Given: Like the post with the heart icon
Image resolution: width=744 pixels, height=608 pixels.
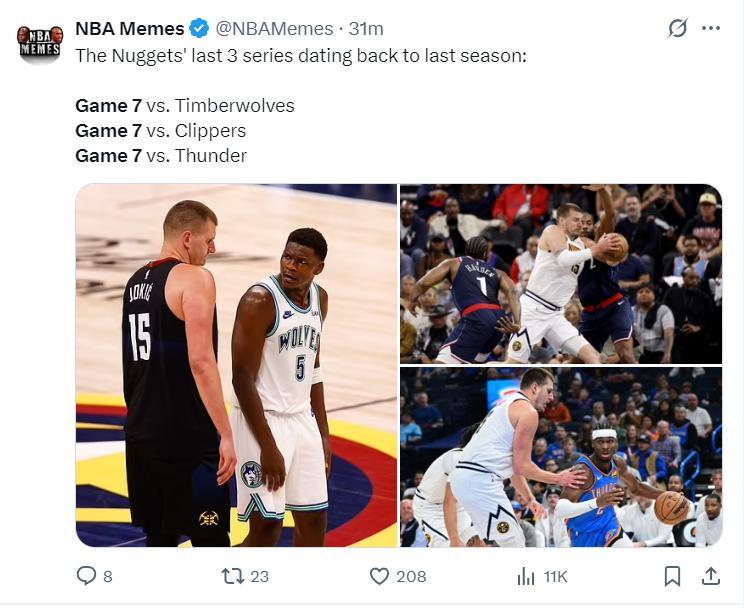Looking at the screenshot, I should [379, 576].
